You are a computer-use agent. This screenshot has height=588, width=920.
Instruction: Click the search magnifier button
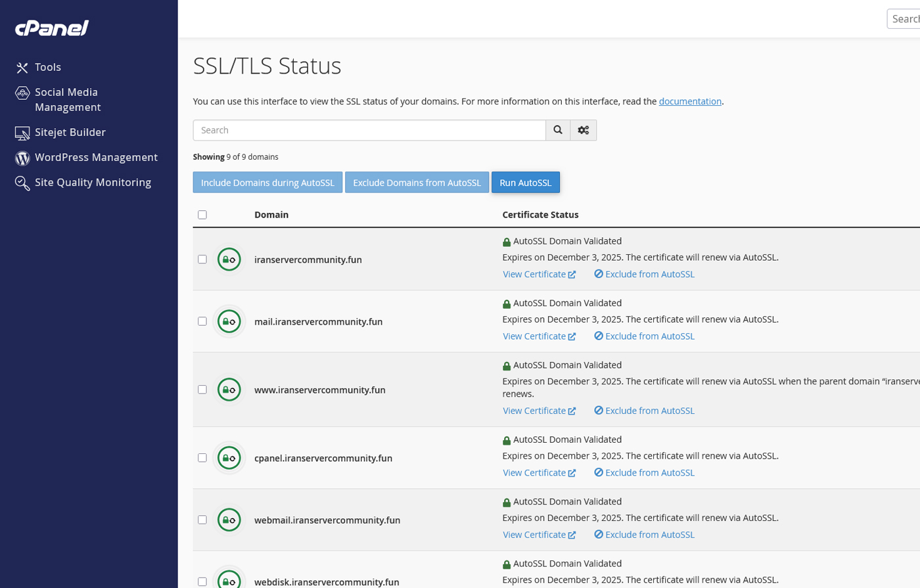coord(558,130)
